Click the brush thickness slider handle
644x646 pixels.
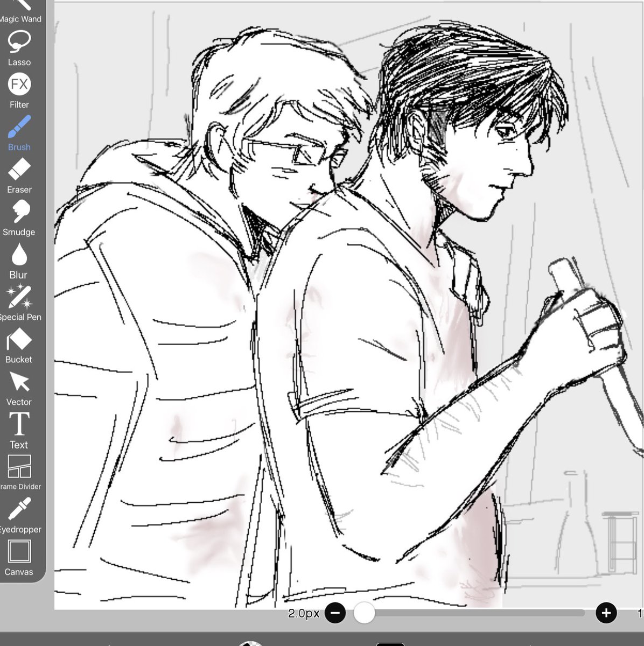coord(364,613)
